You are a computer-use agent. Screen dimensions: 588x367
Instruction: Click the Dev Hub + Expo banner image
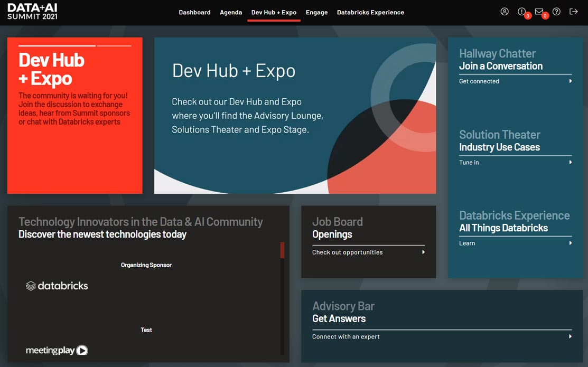click(295, 115)
